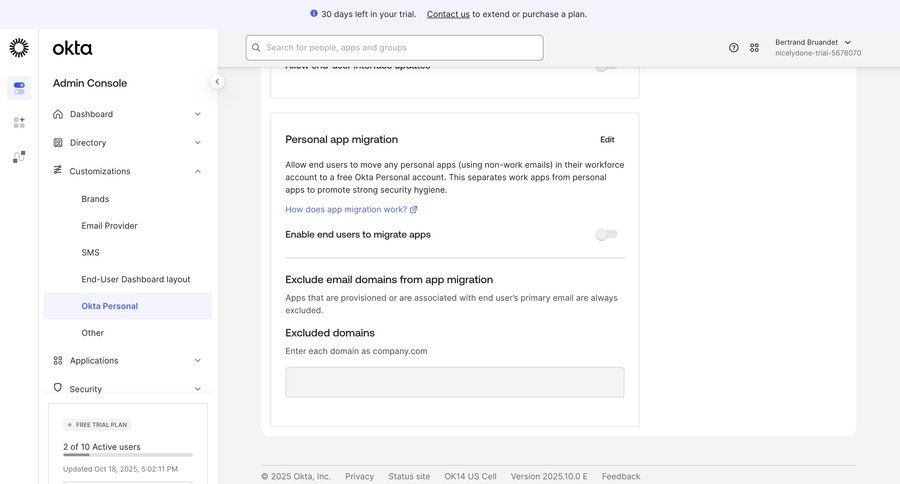The image size is (900, 484).
Task: Click the Customizations sliders icon
Action: 57,170
